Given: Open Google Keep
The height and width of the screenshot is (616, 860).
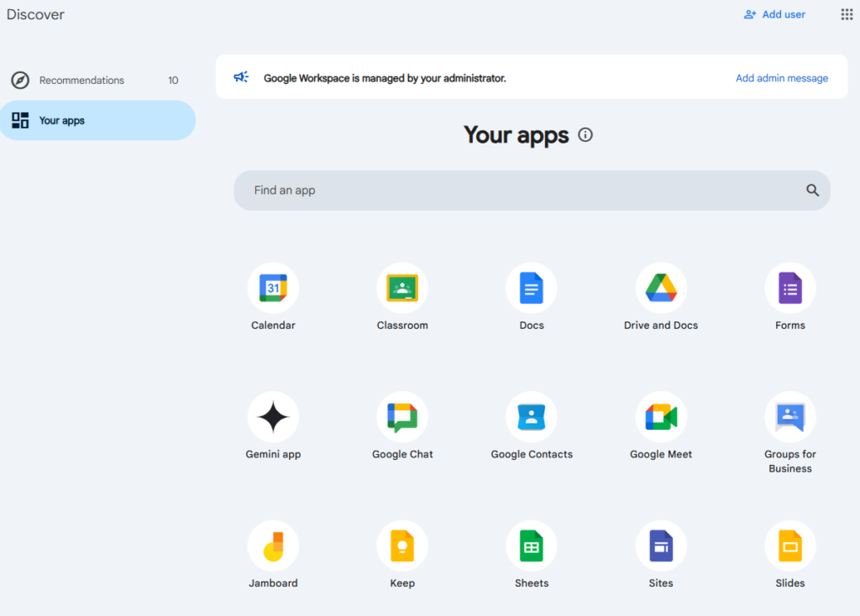Looking at the screenshot, I should tap(402, 546).
